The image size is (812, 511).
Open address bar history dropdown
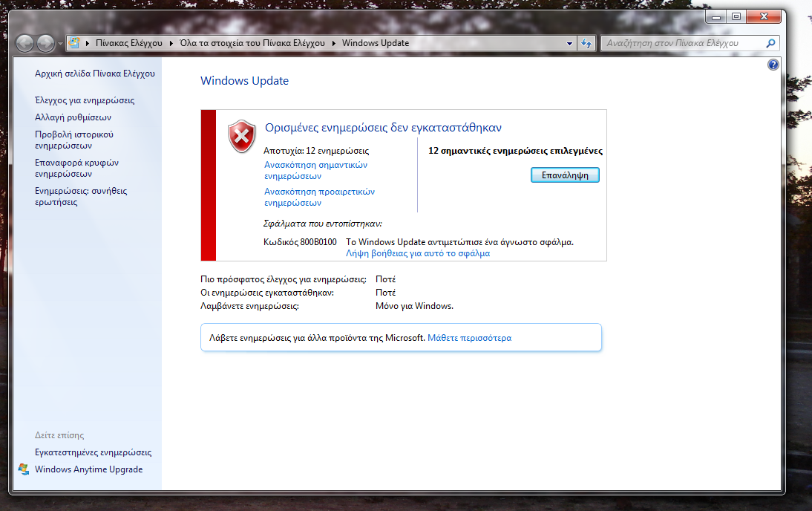pyautogui.click(x=569, y=44)
